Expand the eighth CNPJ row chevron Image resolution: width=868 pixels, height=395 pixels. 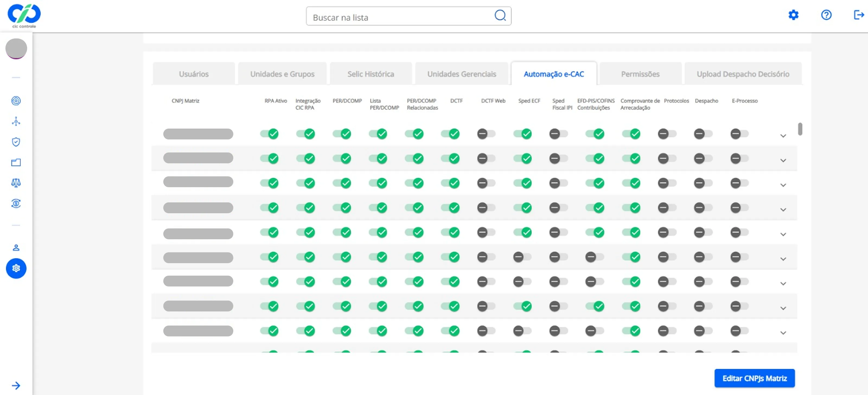coord(783,308)
